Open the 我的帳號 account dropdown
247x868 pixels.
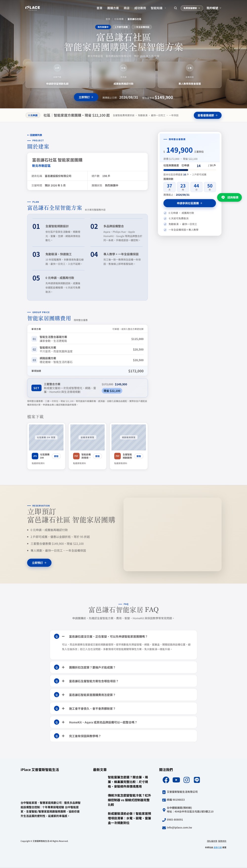(214, 8)
